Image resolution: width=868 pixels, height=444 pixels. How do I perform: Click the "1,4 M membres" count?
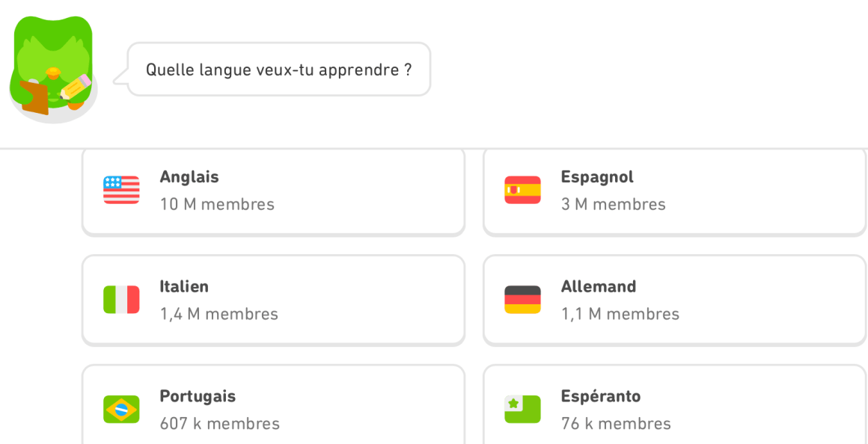pyautogui.click(x=218, y=314)
